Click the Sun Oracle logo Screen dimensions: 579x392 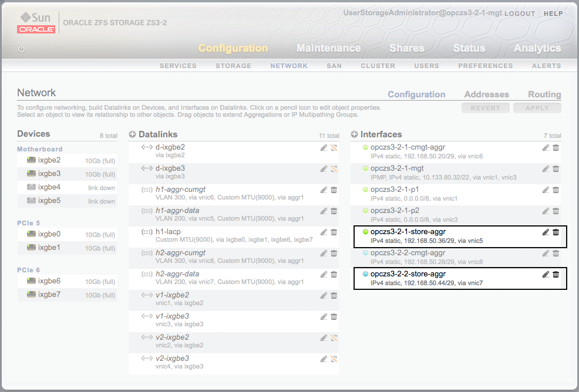(36, 22)
